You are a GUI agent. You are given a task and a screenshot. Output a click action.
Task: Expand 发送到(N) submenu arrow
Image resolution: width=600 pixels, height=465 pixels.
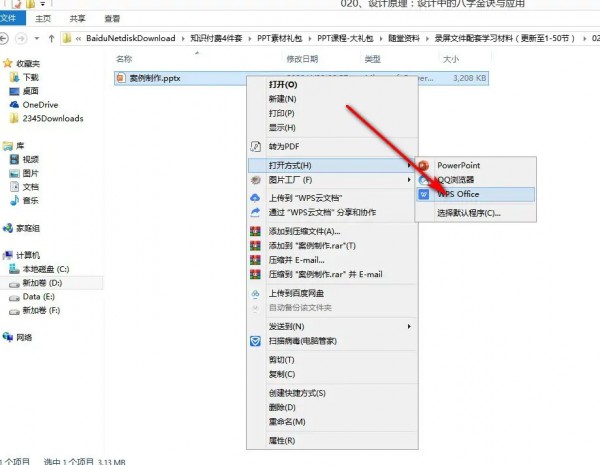[409, 326]
